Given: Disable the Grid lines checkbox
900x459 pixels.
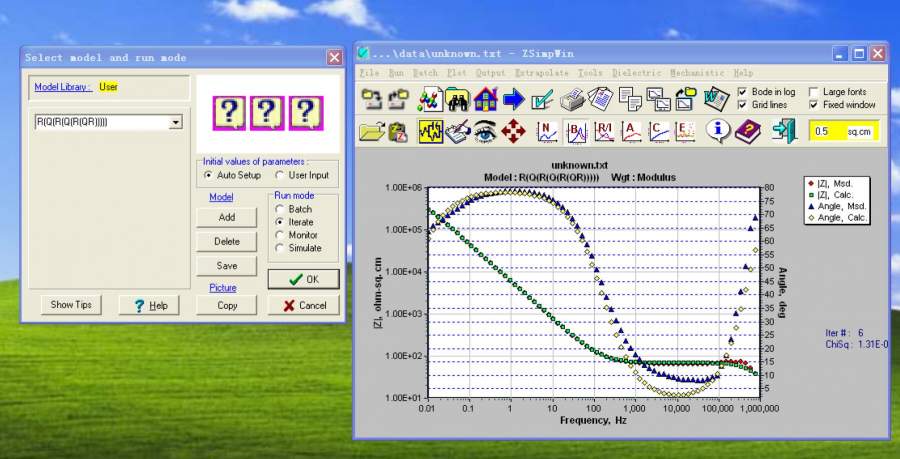Looking at the screenshot, I should coord(741,104).
